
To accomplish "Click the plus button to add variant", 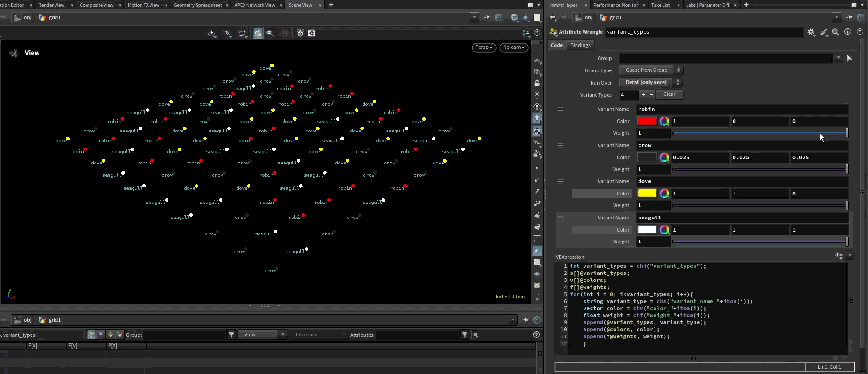I will click(x=643, y=95).
